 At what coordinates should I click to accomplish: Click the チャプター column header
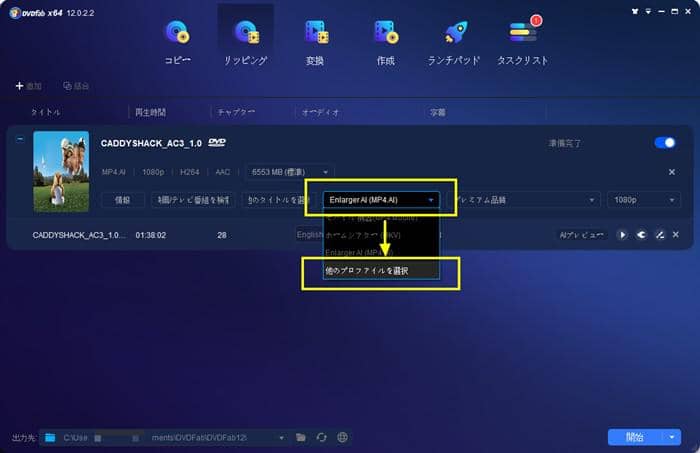pyautogui.click(x=236, y=112)
